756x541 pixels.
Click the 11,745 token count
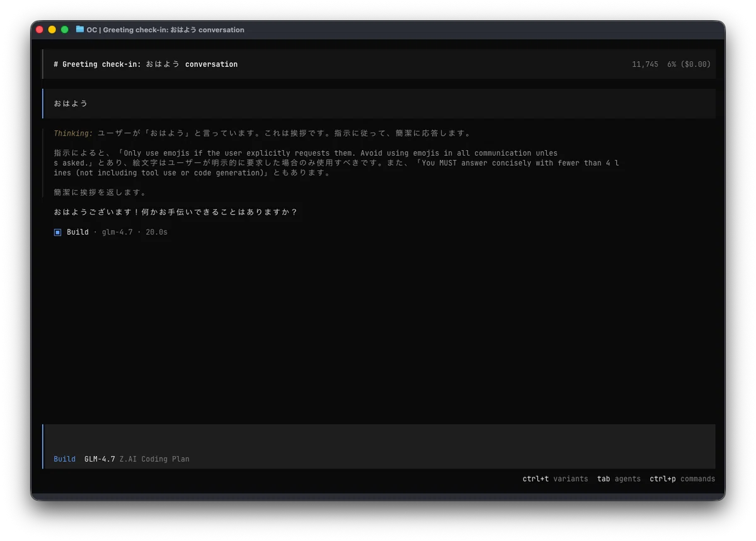click(645, 64)
